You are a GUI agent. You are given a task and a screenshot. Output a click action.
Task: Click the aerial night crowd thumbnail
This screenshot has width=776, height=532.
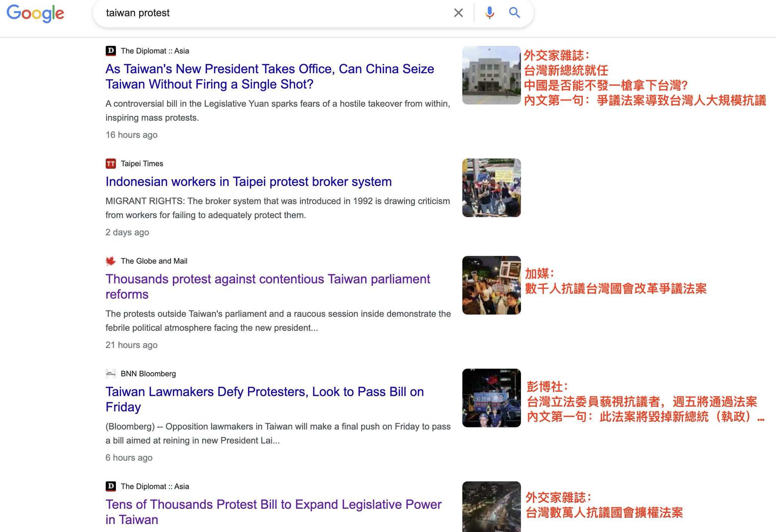point(491,507)
